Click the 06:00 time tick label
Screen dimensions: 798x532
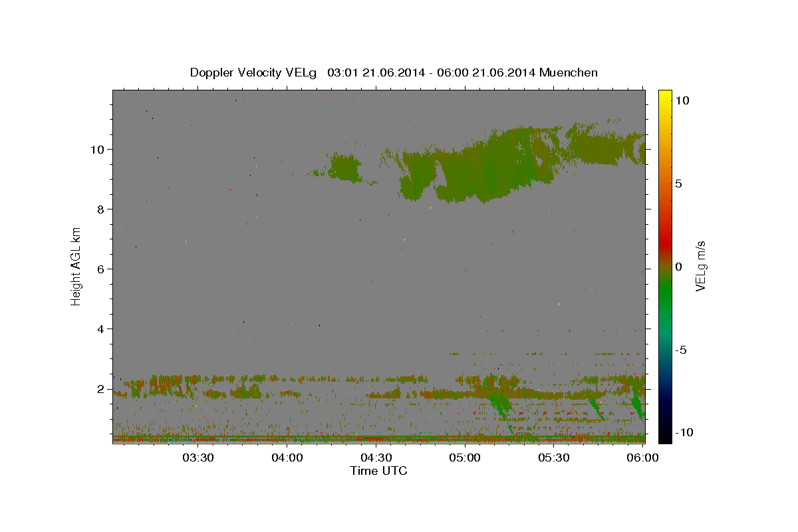click(642, 458)
